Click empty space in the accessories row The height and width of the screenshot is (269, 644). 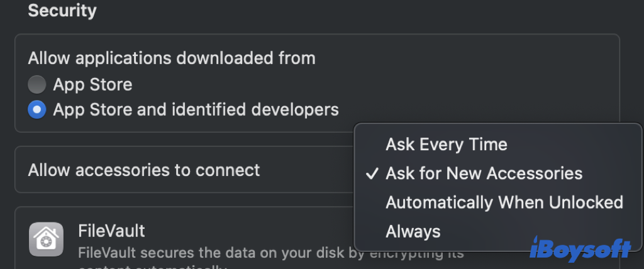(x=308, y=170)
